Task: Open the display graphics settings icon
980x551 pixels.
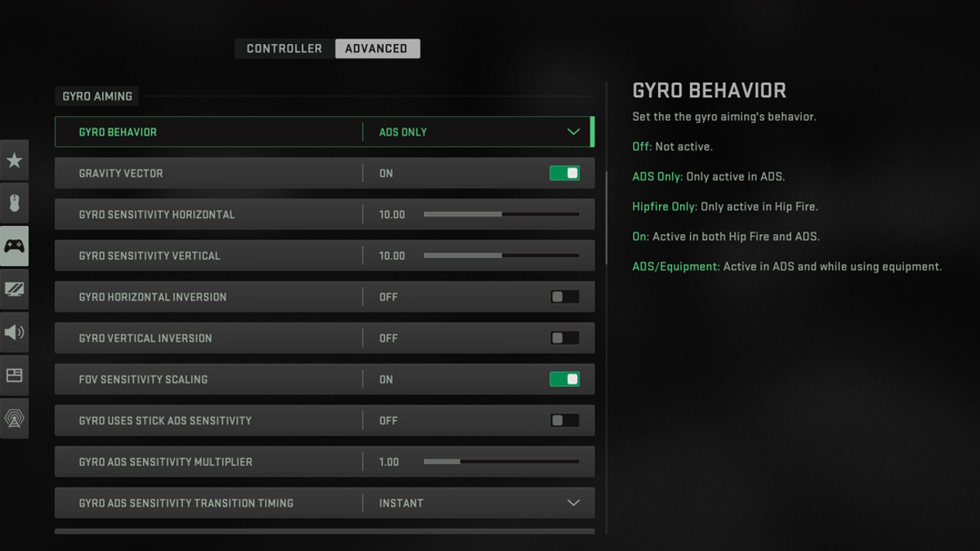Action: tap(15, 290)
